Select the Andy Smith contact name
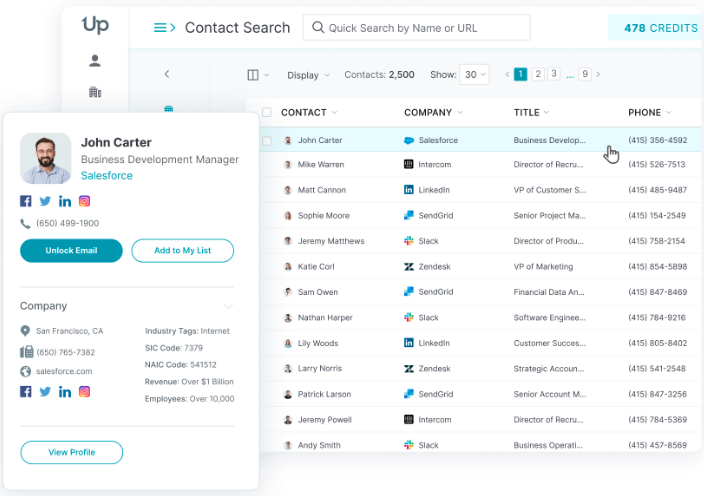Screen dimensions: 704x496 click(x=319, y=445)
